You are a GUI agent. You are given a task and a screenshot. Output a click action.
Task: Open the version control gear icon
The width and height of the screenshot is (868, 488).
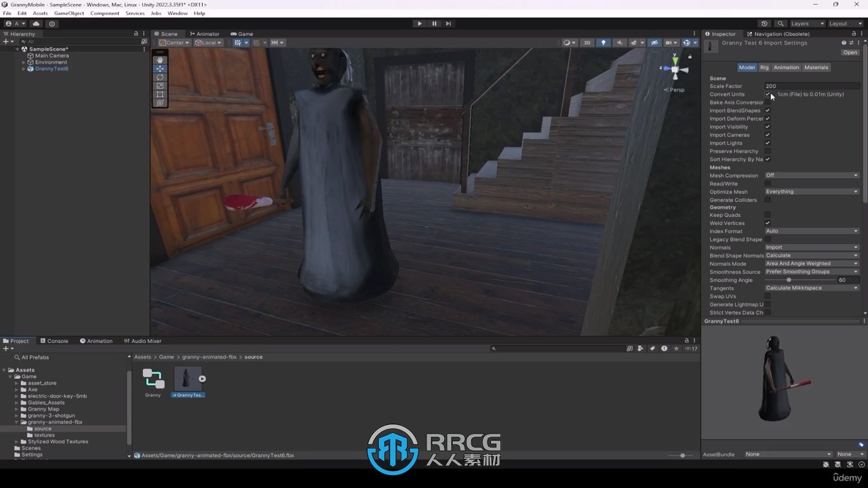[52, 24]
